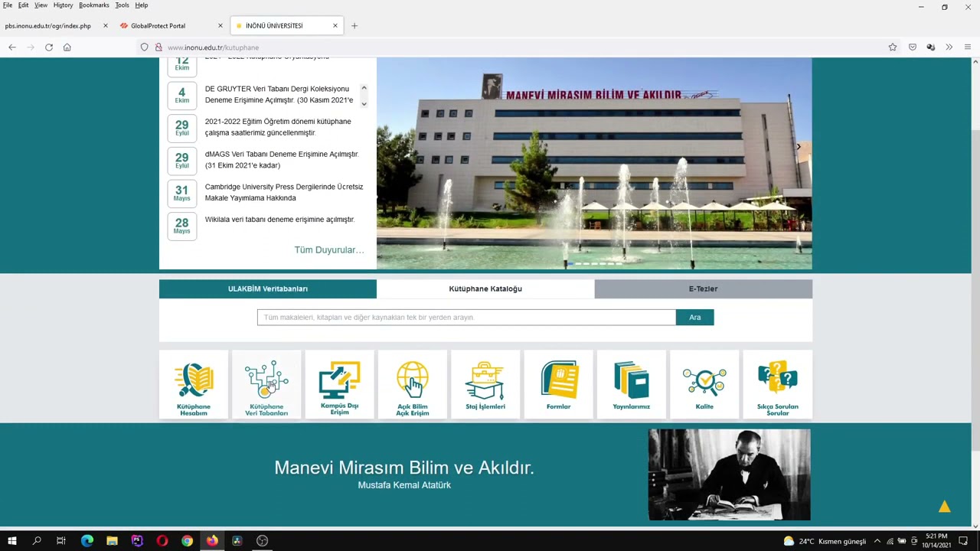The width and height of the screenshot is (980, 551).
Task: Open the notification center icon
Action: (963, 541)
